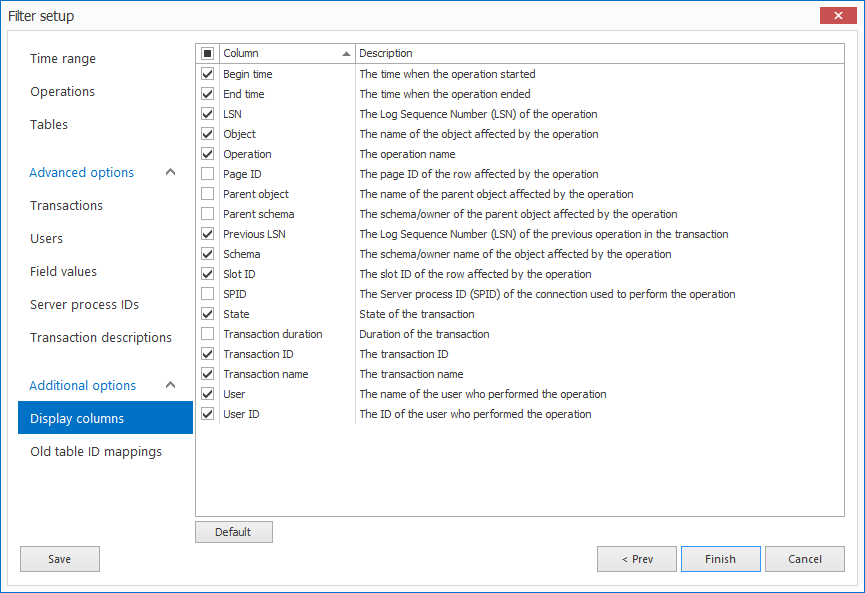Screen dimensions: 865x593
Task: Open the Old table ID mappings page
Action: pos(95,451)
